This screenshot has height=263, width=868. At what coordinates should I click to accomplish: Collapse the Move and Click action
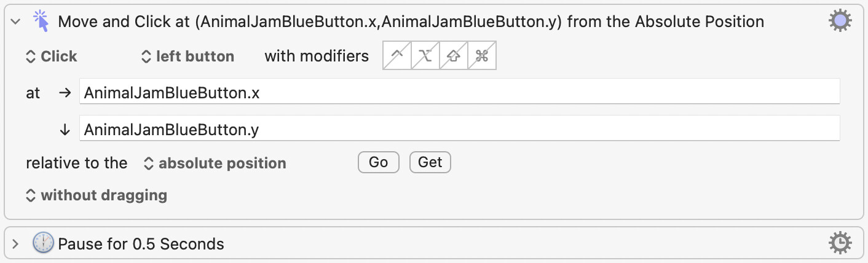(x=16, y=22)
